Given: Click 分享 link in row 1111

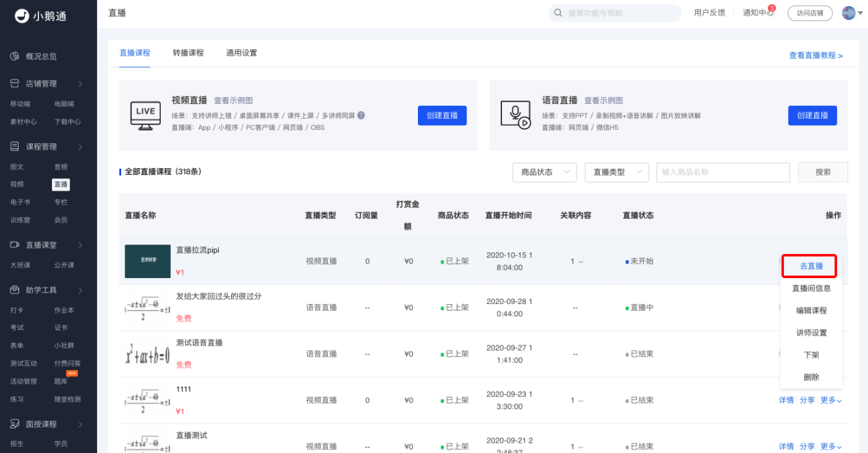Looking at the screenshot, I should (807, 400).
